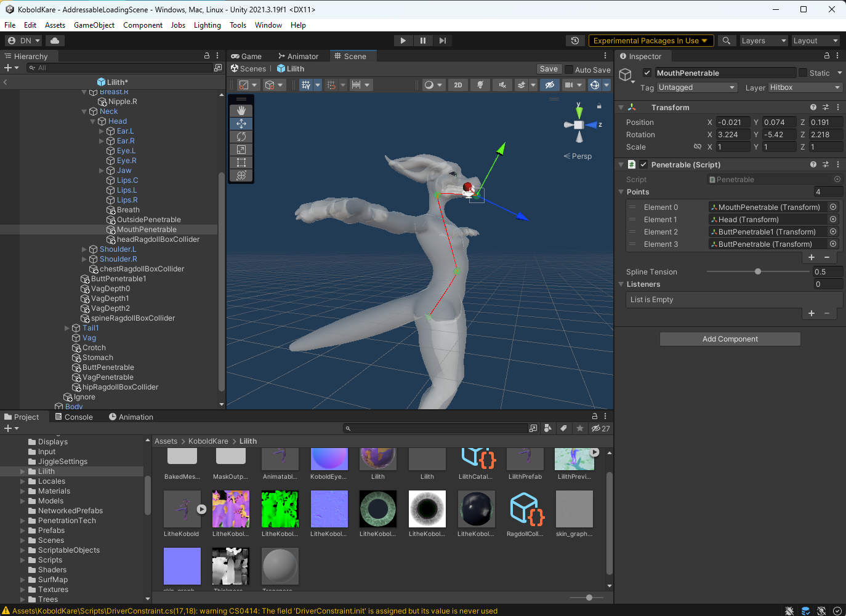Collapse the Points list foldout

tap(621, 192)
